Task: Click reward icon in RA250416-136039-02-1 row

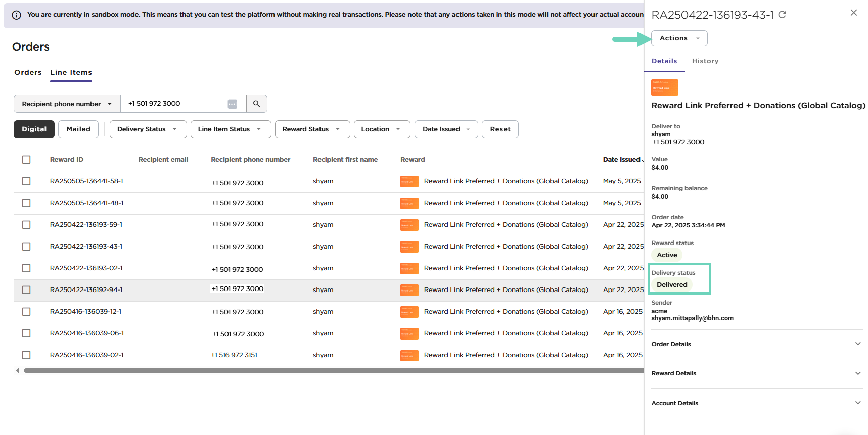Action: tap(409, 355)
